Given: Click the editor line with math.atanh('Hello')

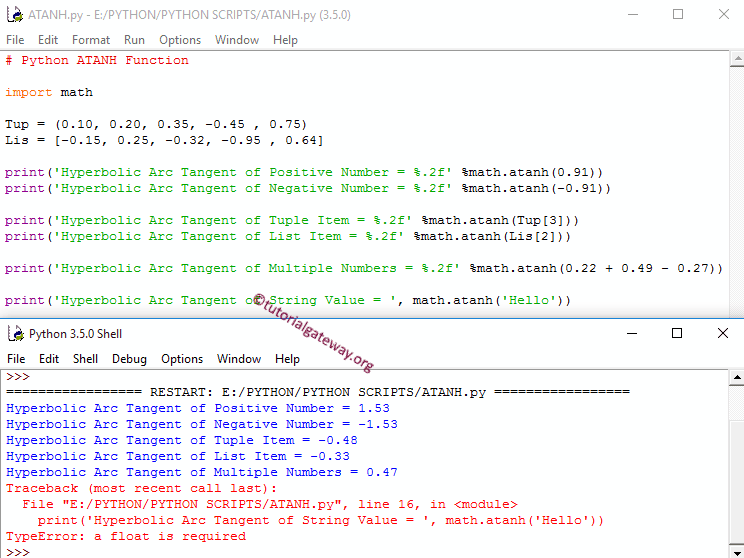Looking at the screenshot, I should [x=288, y=300].
